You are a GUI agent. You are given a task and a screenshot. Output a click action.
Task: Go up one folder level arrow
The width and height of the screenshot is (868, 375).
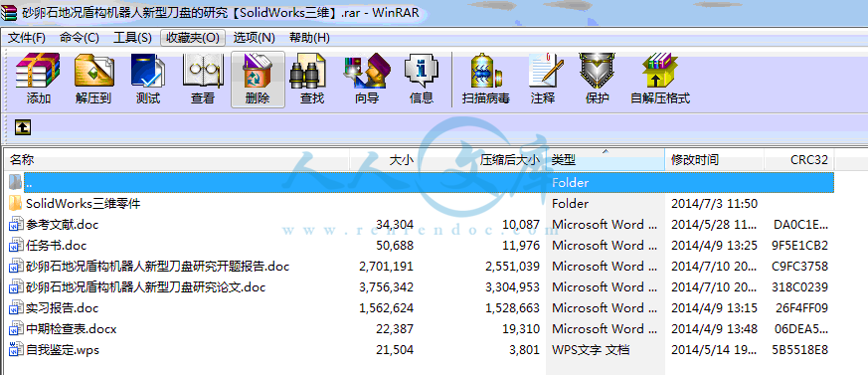click(x=22, y=128)
